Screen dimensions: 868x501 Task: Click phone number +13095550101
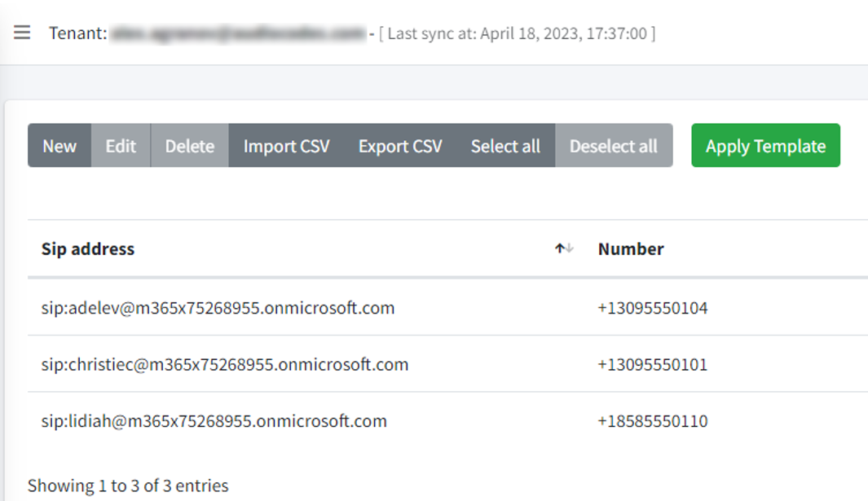(653, 364)
